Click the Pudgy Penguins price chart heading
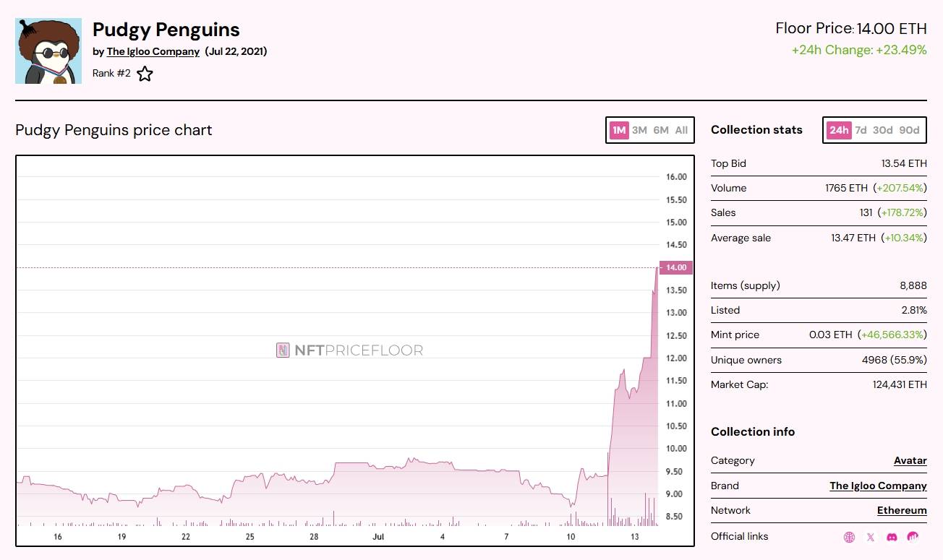Screen dimensions: 943x560 point(114,131)
